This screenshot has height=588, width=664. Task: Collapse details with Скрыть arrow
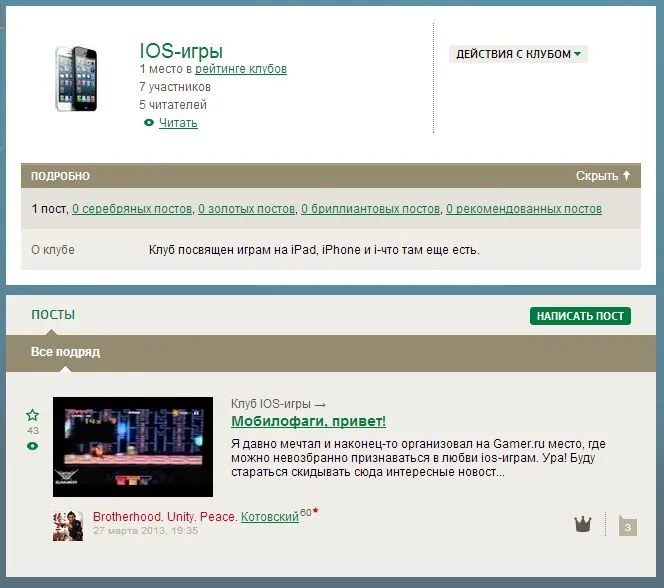pyautogui.click(x=603, y=176)
